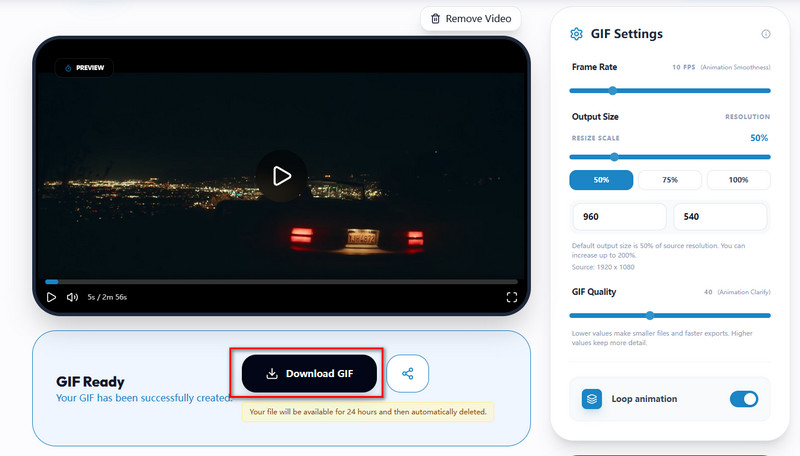Image resolution: width=800 pixels, height=456 pixels.
Task: Select the 50% resize preset
Action: pyautogui.click(x=601, y=180)
